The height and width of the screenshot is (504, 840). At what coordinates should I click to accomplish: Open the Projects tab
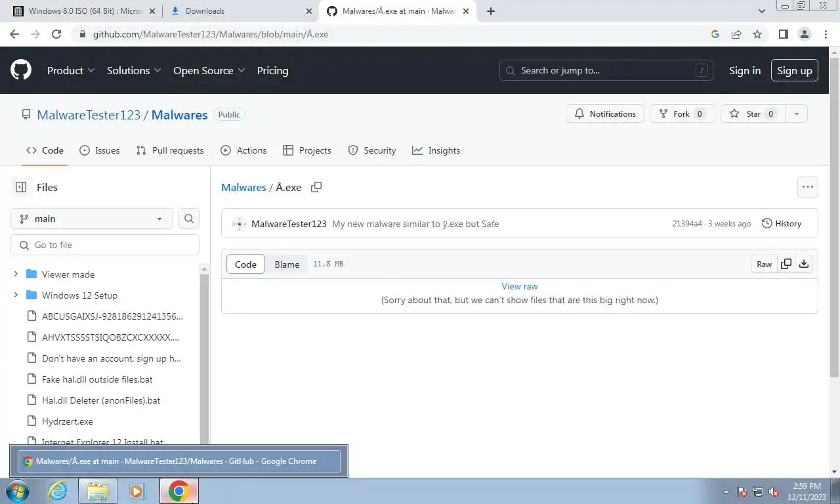(x=307, y=150)
